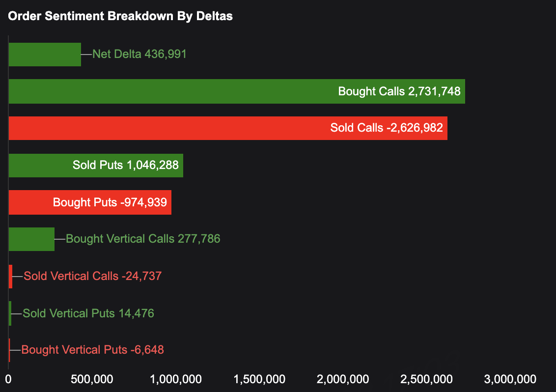
Task: Select the Bought Vertical Calls green bar
Action: click(x=31, y=239)
